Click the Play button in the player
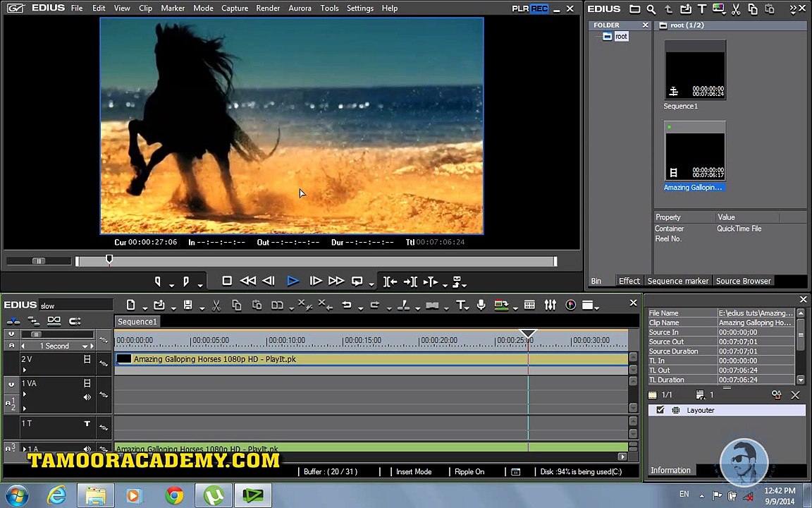This screenshot has width=812, height=508. 293,281
